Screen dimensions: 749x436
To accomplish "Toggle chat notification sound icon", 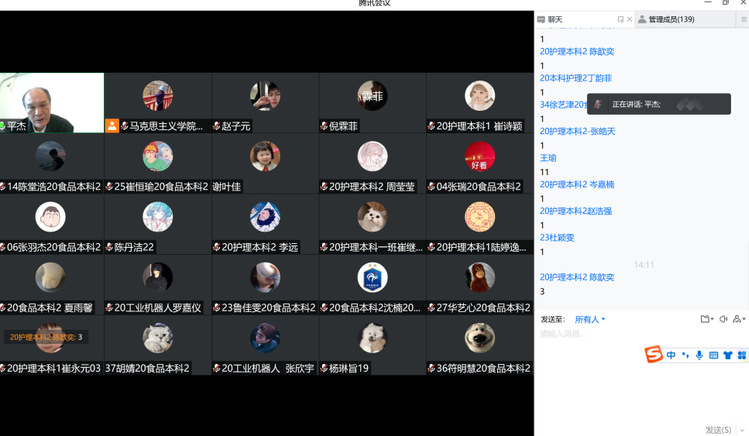I will tap(723, 320).
